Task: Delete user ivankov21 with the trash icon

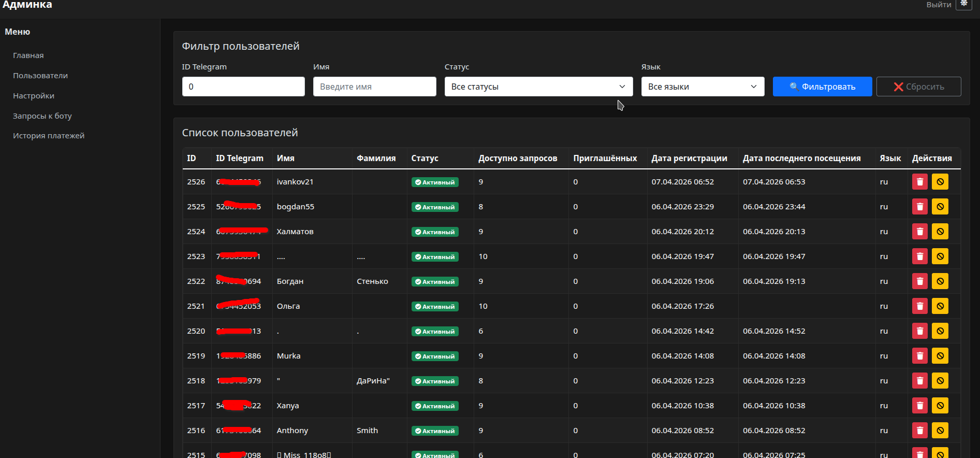Action: coord(919,182)
